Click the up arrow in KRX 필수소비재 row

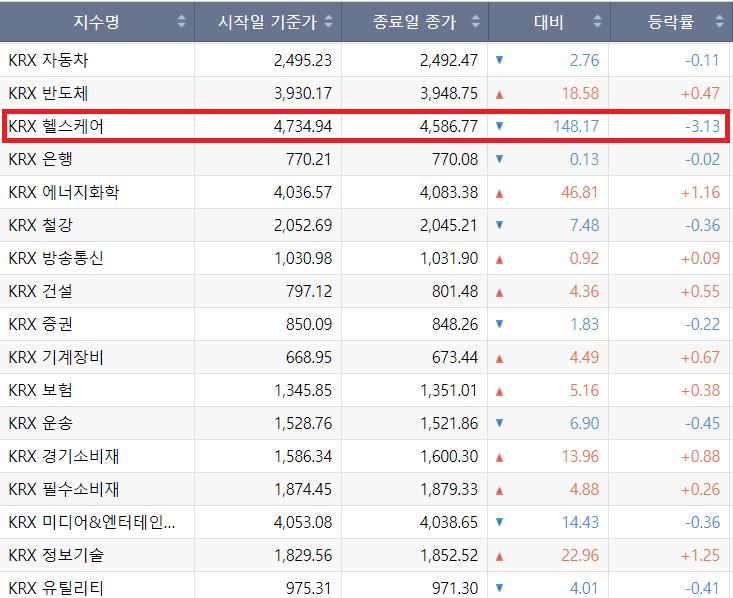499,490
